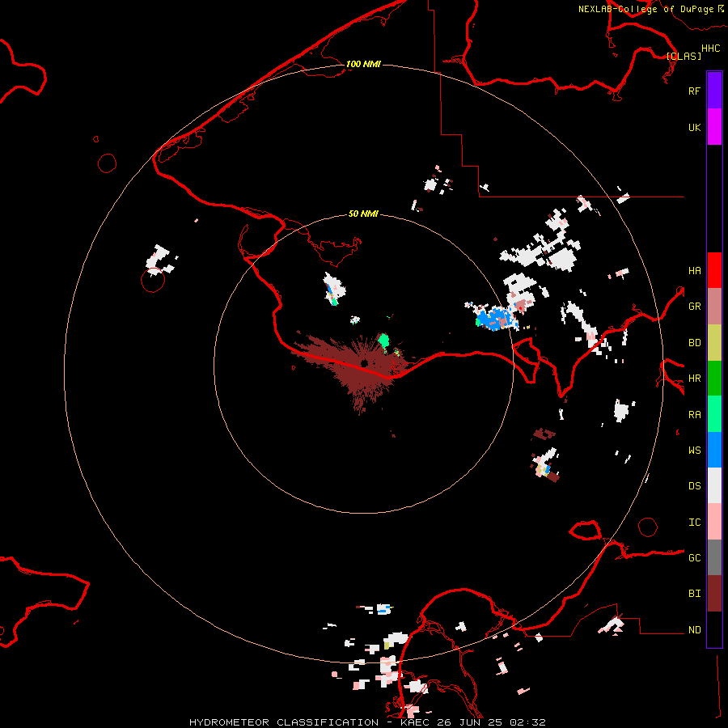Click the RA legend label
The width and height of the screenshot is (728, 728).
[694, 414]
